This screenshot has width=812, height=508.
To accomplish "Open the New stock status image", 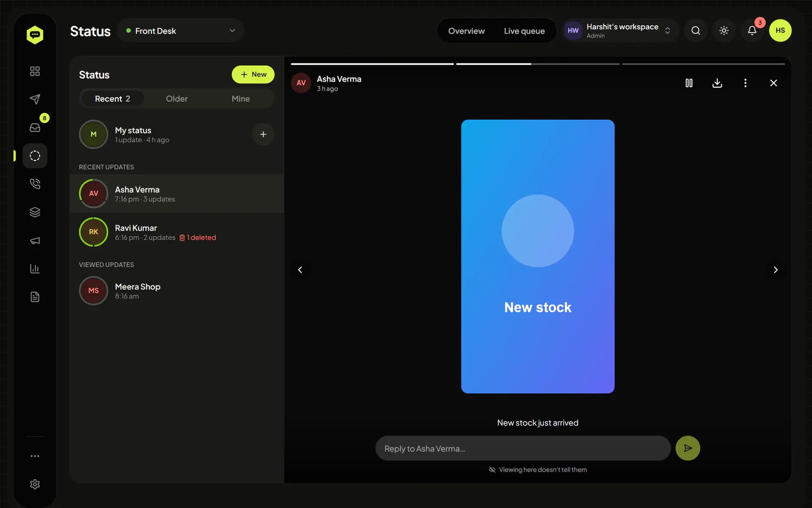I will (x=538, y=257).
